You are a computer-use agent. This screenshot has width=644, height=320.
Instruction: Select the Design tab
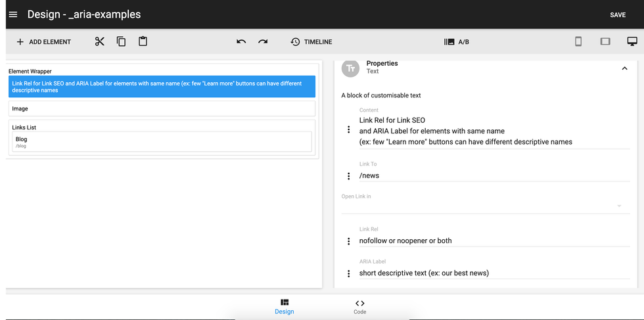(x=285, y=306)
